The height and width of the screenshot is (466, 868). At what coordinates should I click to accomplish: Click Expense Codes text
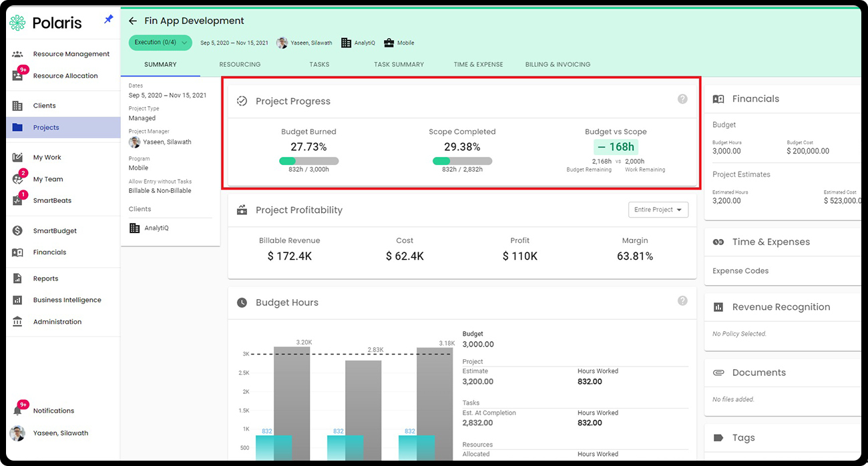pos(740,271)
